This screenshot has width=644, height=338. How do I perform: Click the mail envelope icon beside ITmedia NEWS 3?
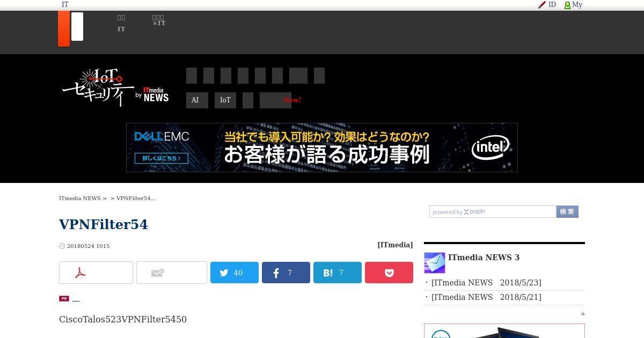point(435,263)
